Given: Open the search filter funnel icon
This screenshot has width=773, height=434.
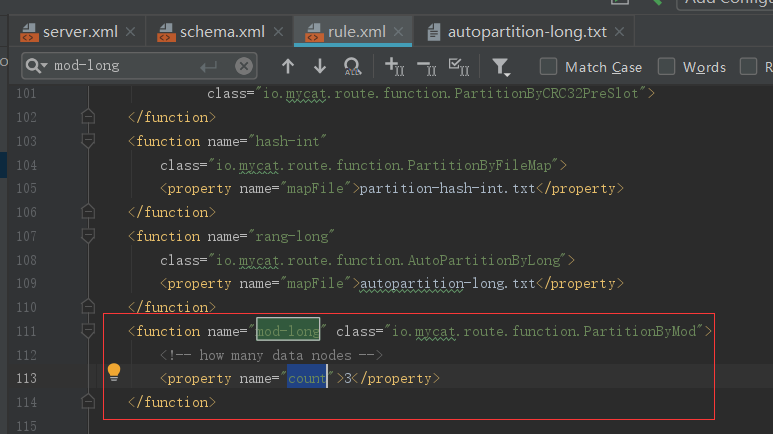Looking at the screenshot, I should [501, 67].
